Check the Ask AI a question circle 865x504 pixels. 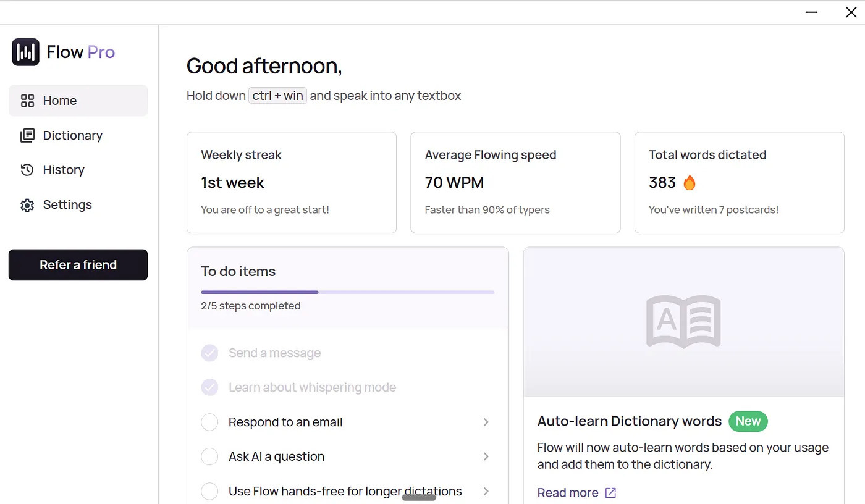point(209,456)
